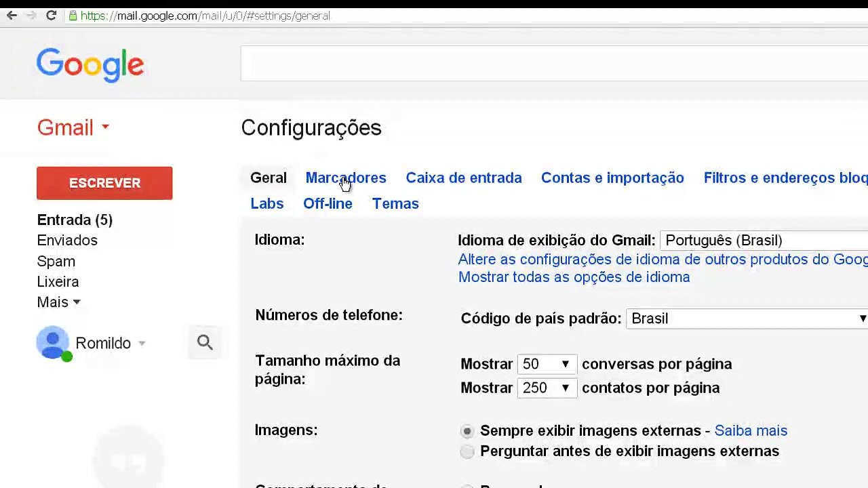Open the Off-line settings tab
The height and width of the screenshot is (488, 868).
point(328,203)
